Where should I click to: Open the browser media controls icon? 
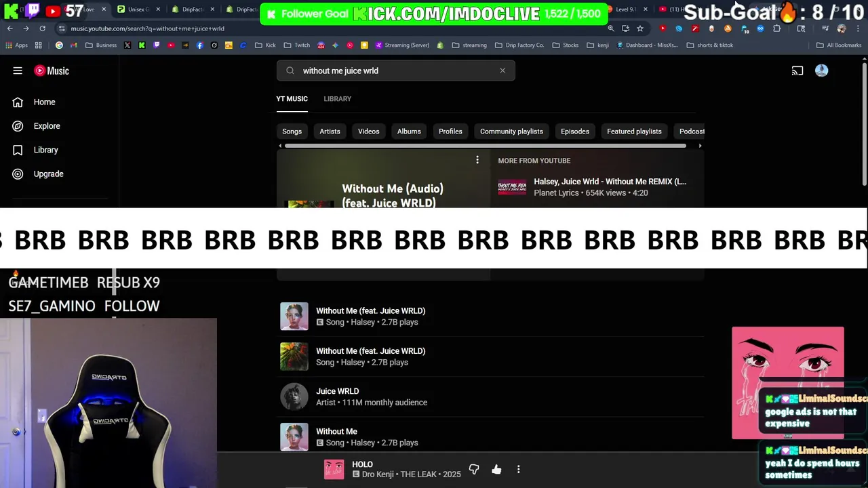(825, 28)
